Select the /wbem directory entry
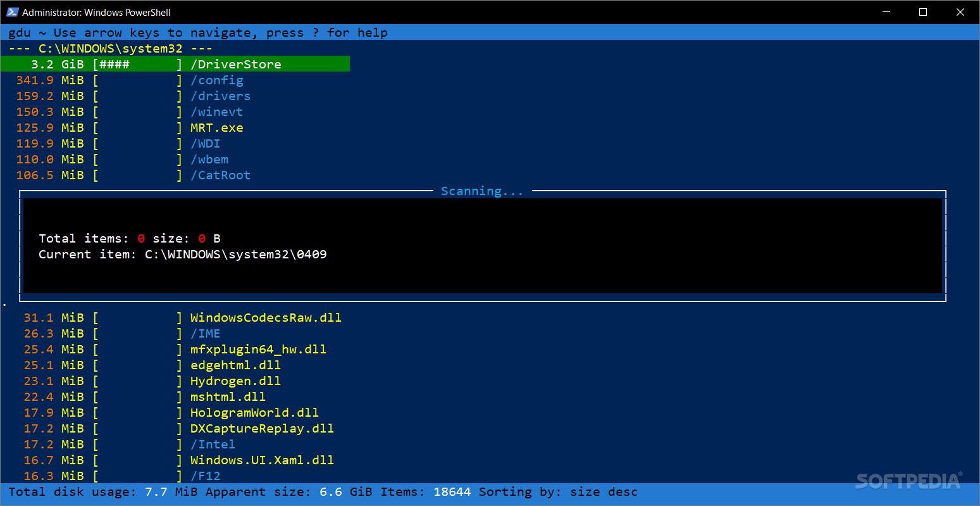Viewport: 980px width, 506px height. point(209,159)
